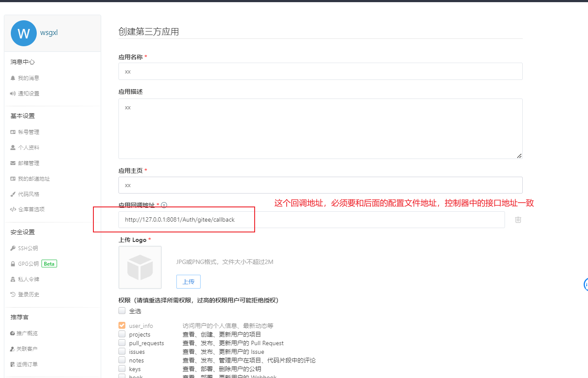Open 关联客户 via its sidebar icon

[13, 349]
